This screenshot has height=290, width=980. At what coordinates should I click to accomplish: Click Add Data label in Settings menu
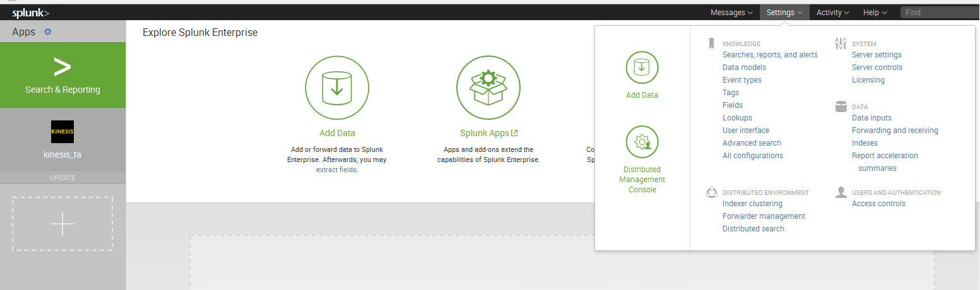click(x=642, y=95)
